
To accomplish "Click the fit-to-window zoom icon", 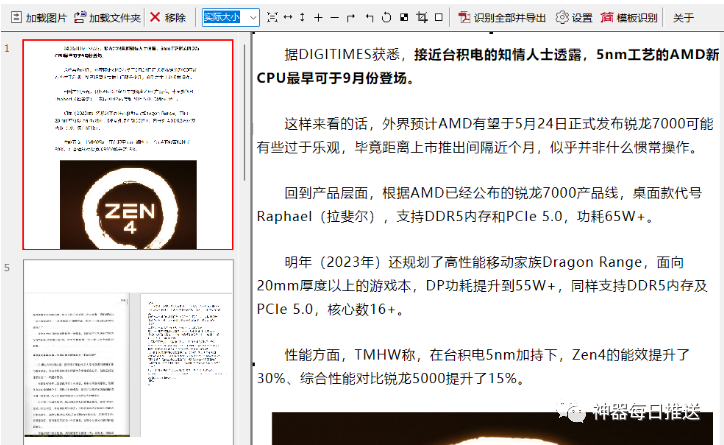I will [x=273, y=18].
